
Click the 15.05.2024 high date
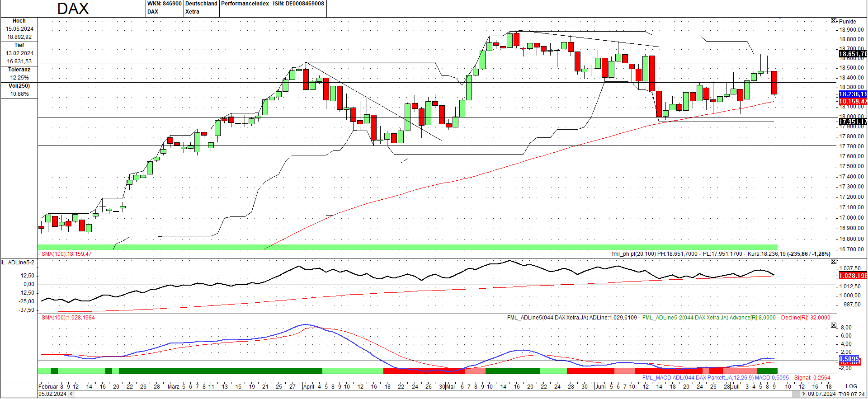(19, 29)
